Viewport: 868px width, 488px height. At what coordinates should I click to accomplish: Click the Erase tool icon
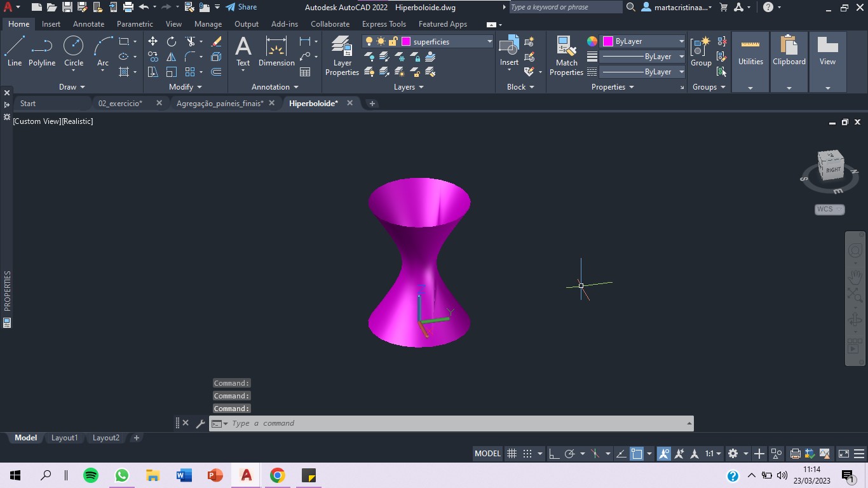[x=216, y=41]
